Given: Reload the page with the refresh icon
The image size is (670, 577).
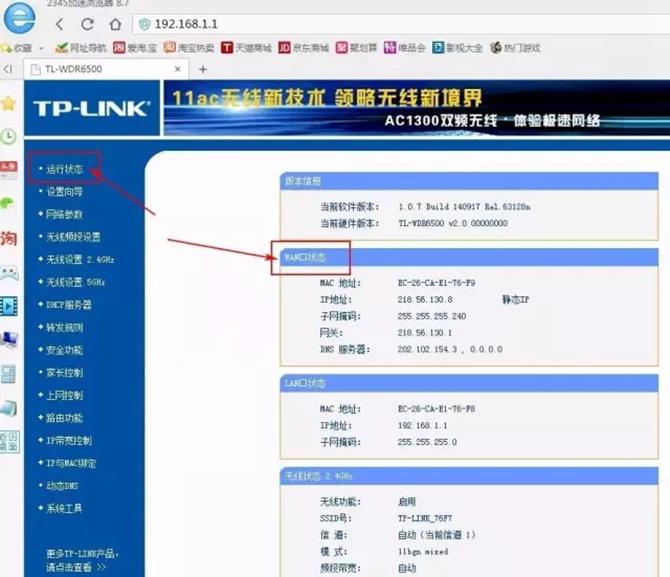Looking at the screenshot, I should pos(88,24).
